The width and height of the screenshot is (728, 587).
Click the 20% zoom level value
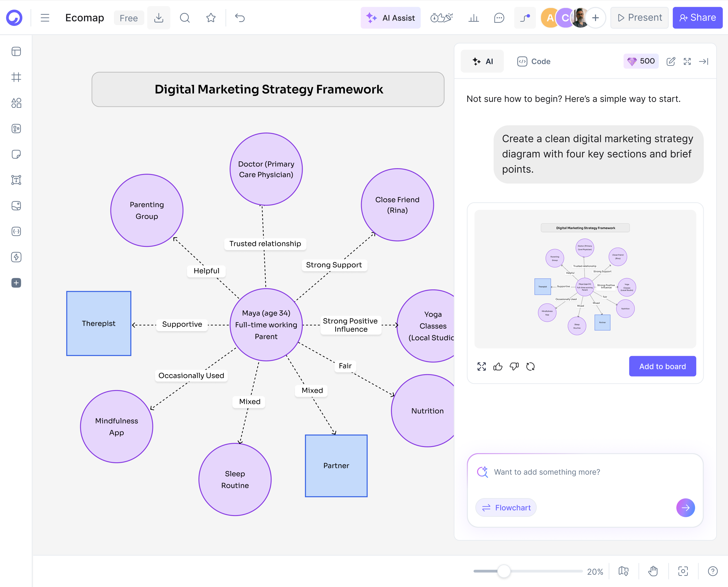coord(595,571)
